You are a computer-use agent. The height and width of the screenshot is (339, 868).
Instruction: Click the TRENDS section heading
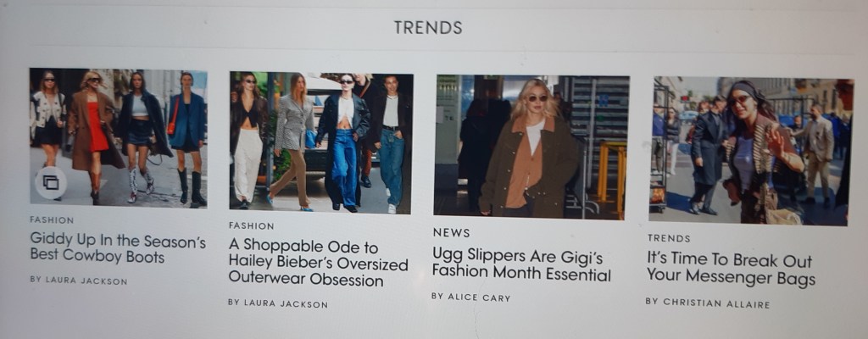click(x=428, y=27)
